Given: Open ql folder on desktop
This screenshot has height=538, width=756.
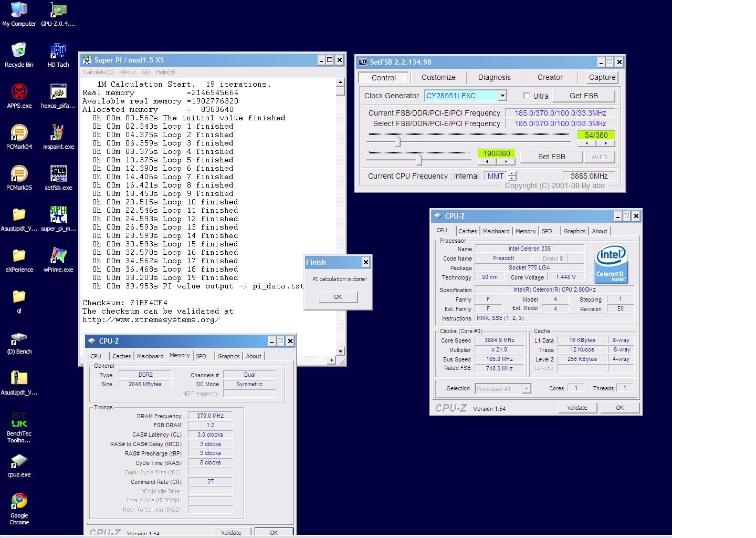Looking at the screenshot, I should [19, 301].
